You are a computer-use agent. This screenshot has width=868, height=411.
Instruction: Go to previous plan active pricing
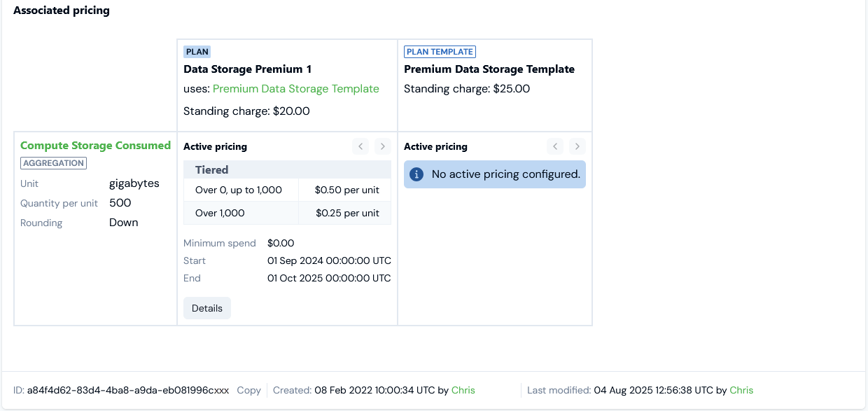click(x=360, y=146)
